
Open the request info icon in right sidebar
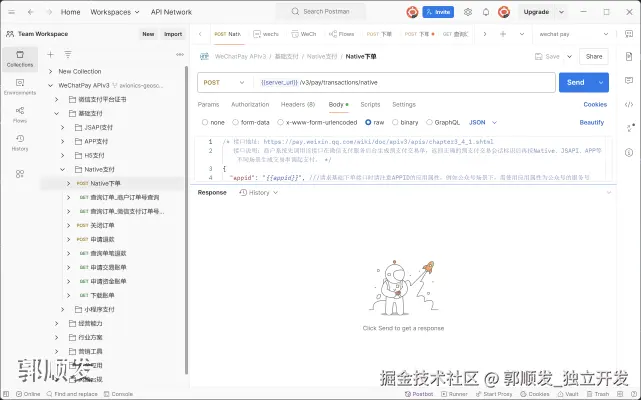(629, 153)
